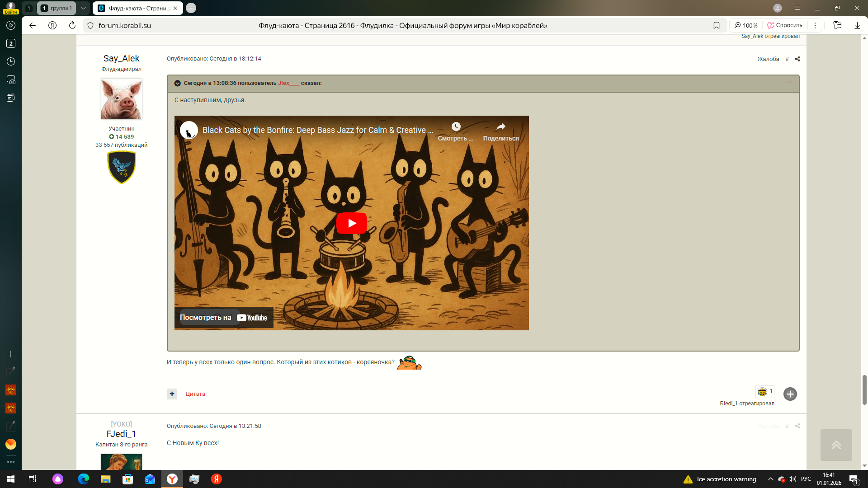Bookmark the page using the address bar icon
The height and width of the screenshot is (488, 868).
click(717, 26)
